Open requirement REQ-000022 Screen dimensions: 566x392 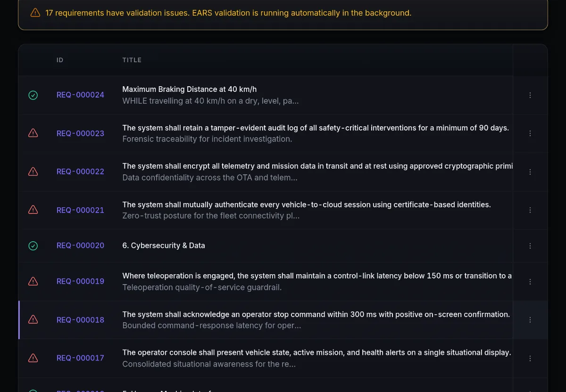(80, 171)
